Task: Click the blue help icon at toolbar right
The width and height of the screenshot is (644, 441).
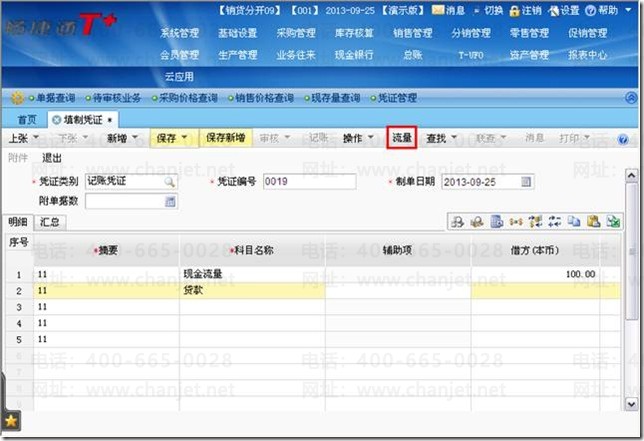Action: click(623, 140)
